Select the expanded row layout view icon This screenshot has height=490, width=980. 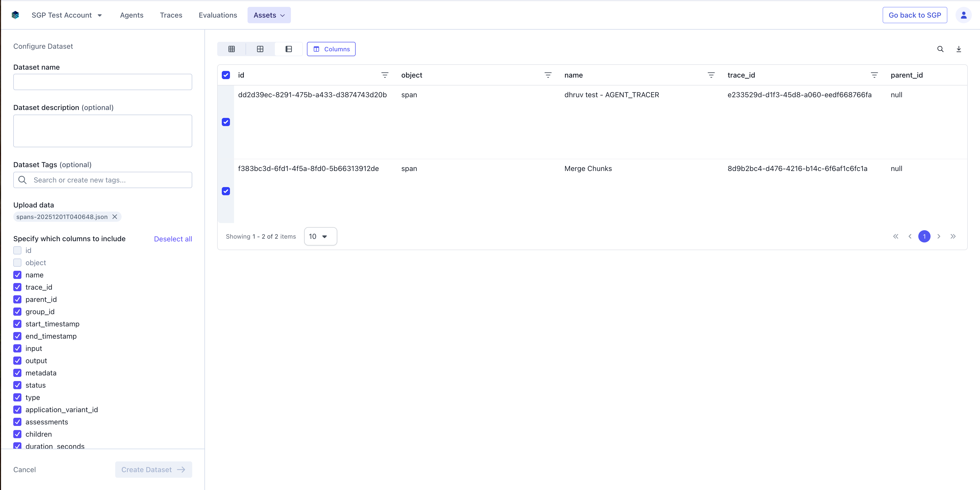click(289, 49)
